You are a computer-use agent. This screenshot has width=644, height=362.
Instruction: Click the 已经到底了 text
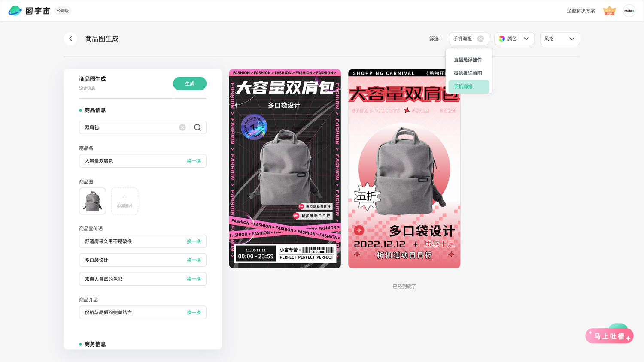(404, 287)
